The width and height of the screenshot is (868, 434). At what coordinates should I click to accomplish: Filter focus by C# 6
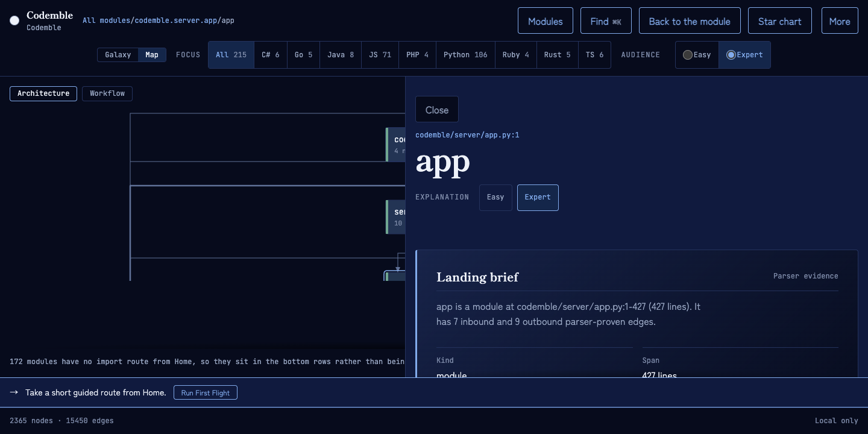271,55
